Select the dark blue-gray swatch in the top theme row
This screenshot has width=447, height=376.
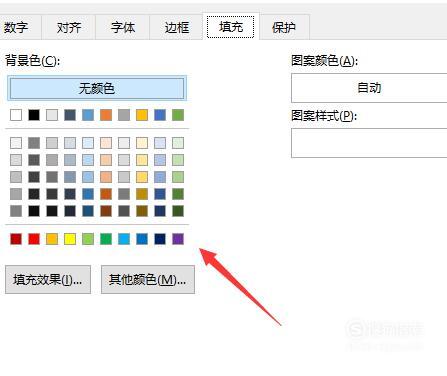point(70,115)
